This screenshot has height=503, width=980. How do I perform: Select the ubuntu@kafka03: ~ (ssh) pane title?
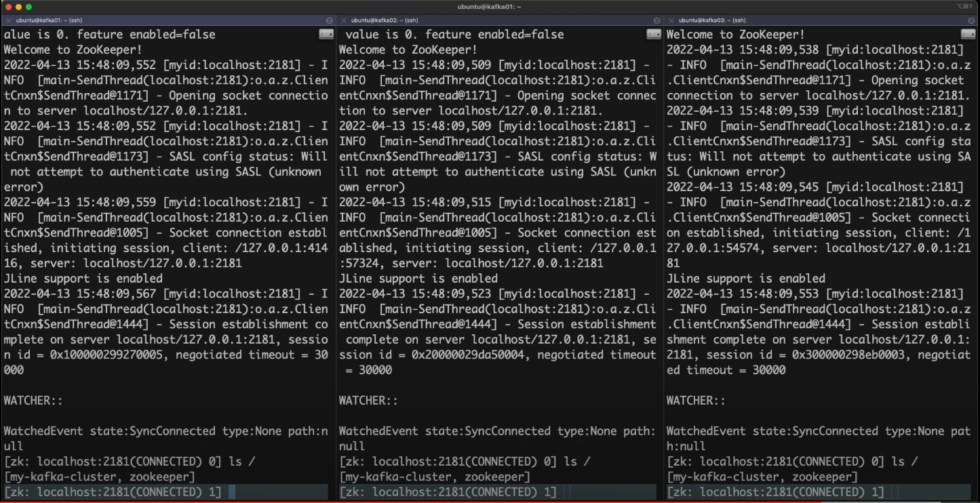tap(712, 21)
